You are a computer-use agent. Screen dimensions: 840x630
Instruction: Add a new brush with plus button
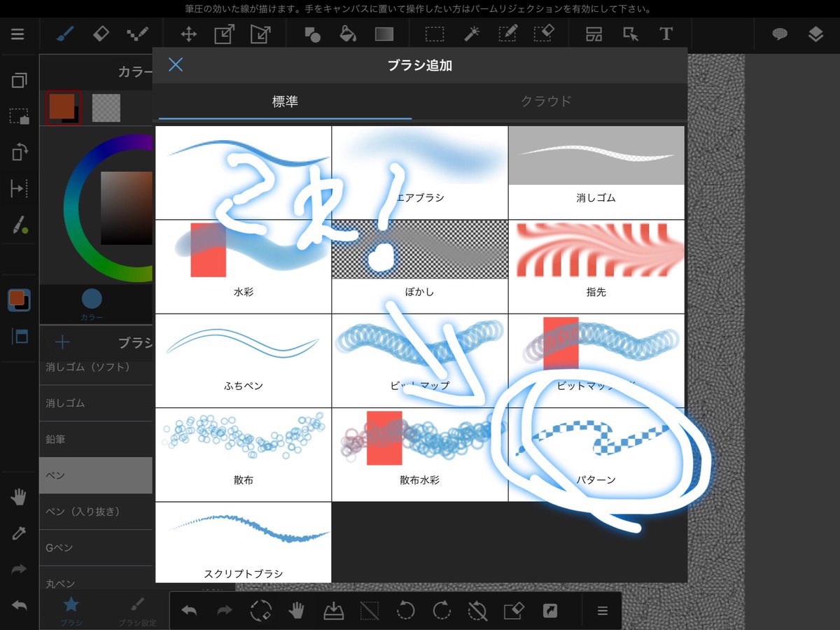[62, 342]
